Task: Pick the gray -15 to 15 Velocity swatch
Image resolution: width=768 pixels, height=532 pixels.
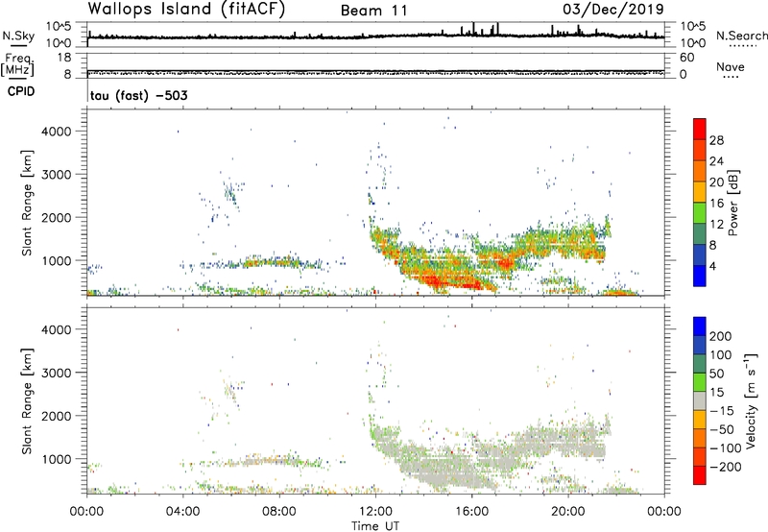Action: click(x=700, y=400)
